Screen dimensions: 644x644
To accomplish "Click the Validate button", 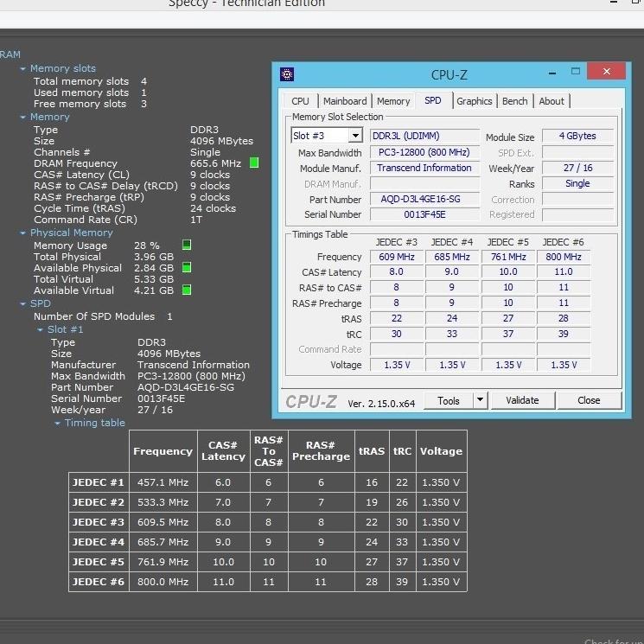I will pyautogui.click(x=522, y=400).
